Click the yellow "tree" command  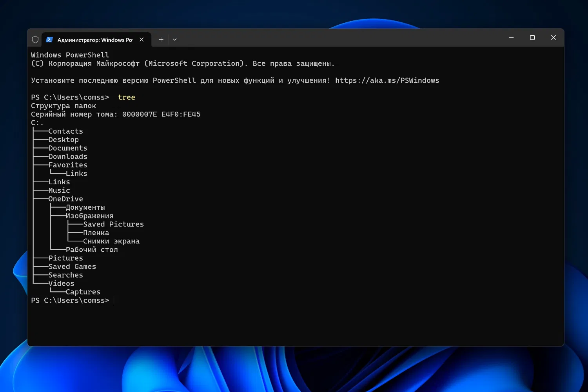click(127, 97)
